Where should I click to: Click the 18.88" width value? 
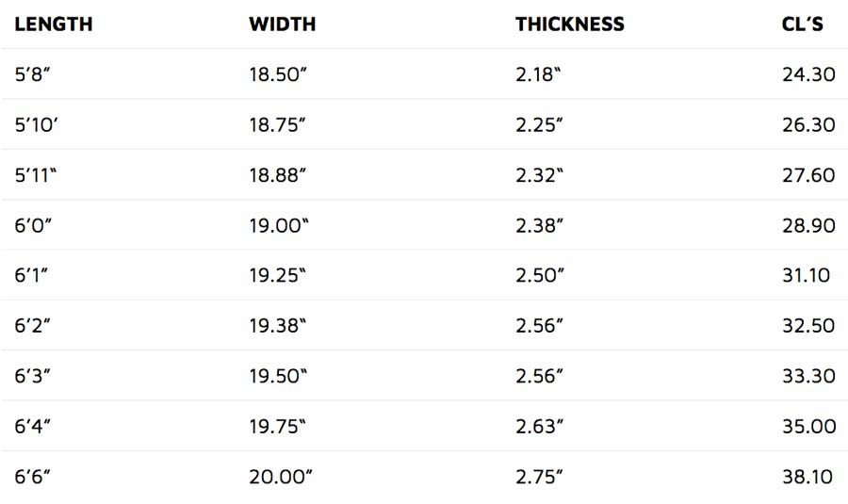(277, 175)
